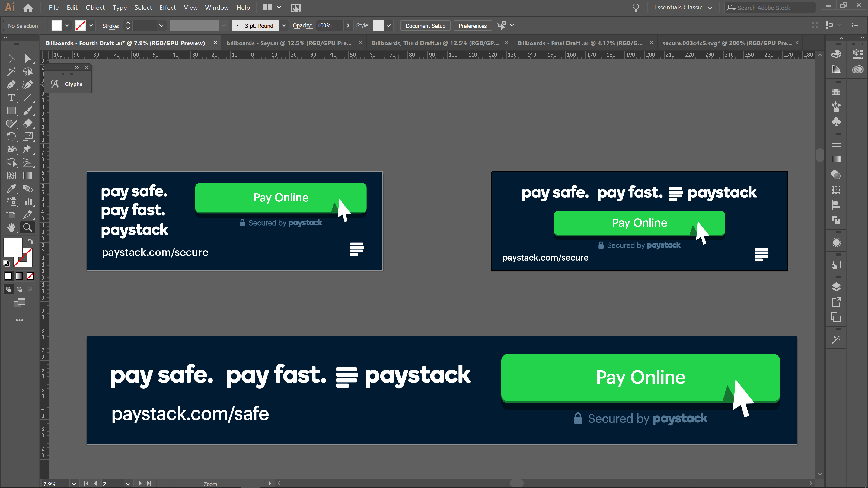
Task: Reset to default fill and stroke
Action: 7,263
